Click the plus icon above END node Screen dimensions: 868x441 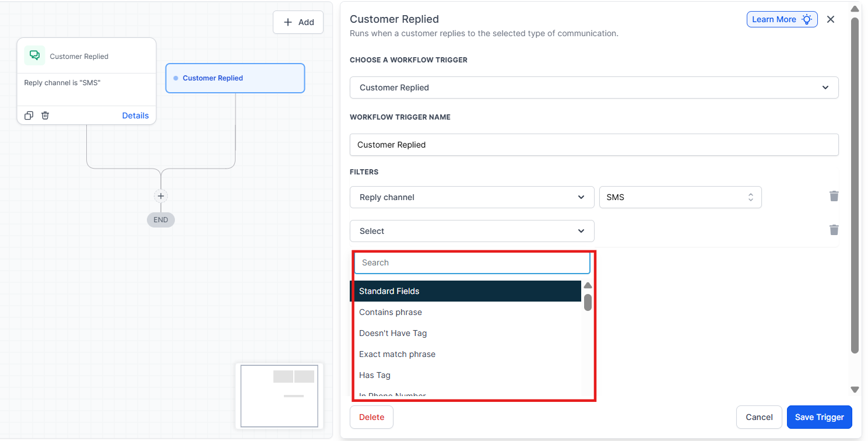161,196
